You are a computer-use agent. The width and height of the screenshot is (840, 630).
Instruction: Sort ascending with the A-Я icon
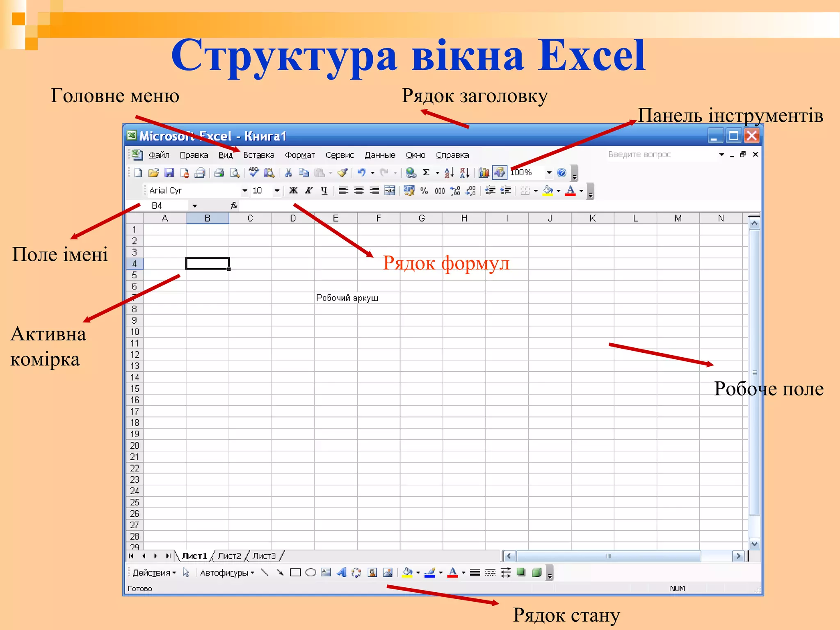[x=449, y=173]
